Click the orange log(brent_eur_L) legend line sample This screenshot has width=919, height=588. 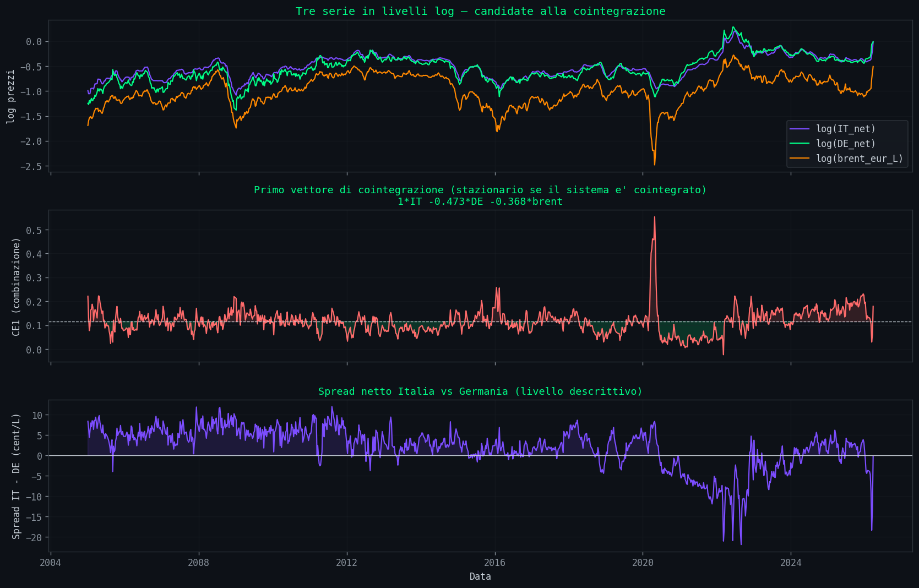(800, 159)
